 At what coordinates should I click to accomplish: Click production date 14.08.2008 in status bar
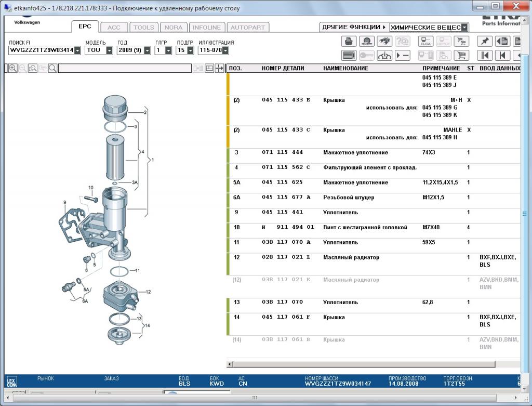point(403,384)
